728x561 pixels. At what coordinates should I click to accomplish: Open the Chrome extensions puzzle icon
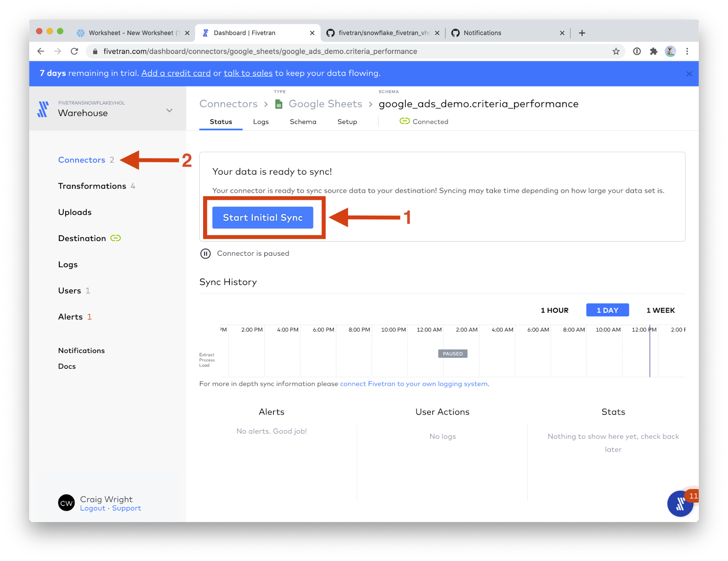pyautogui.click(x=654, y=51)
